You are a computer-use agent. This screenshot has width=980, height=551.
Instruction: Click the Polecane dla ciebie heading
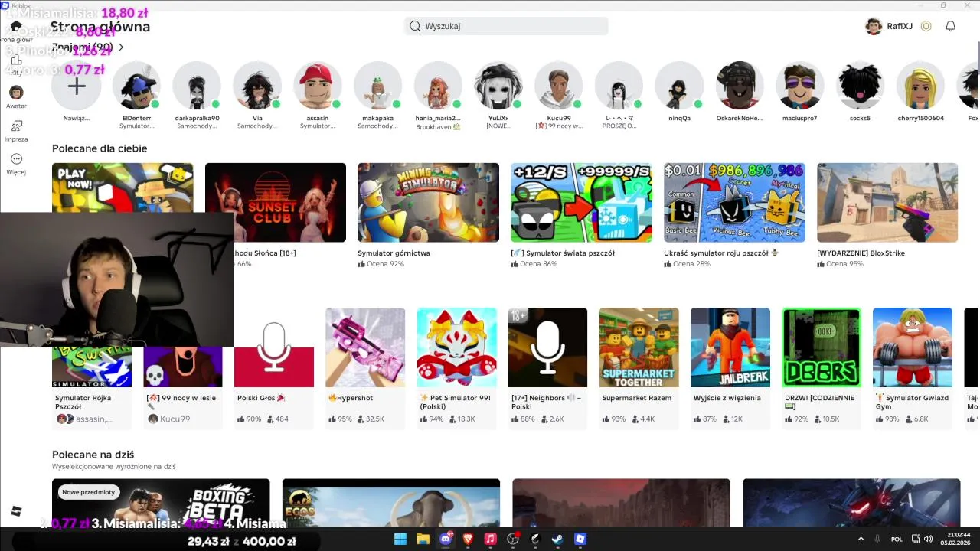pyautogui.click(x=100, y=148)
